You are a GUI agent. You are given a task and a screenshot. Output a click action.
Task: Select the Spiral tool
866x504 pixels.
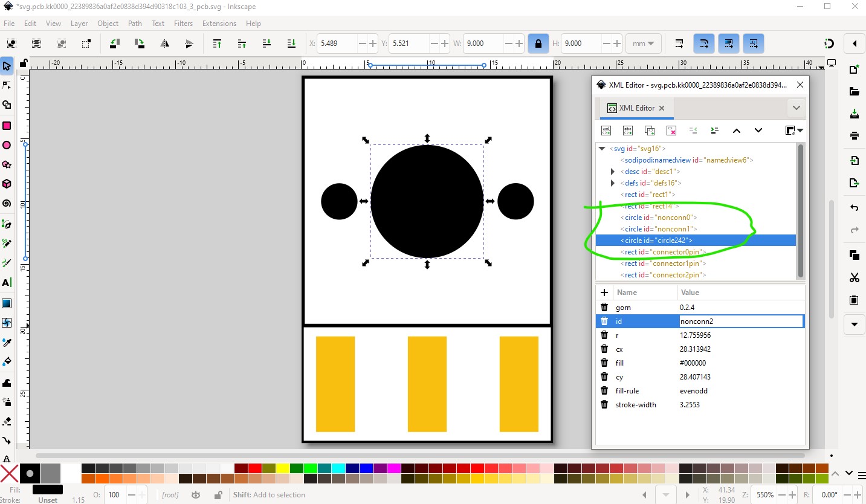point(7,204)
